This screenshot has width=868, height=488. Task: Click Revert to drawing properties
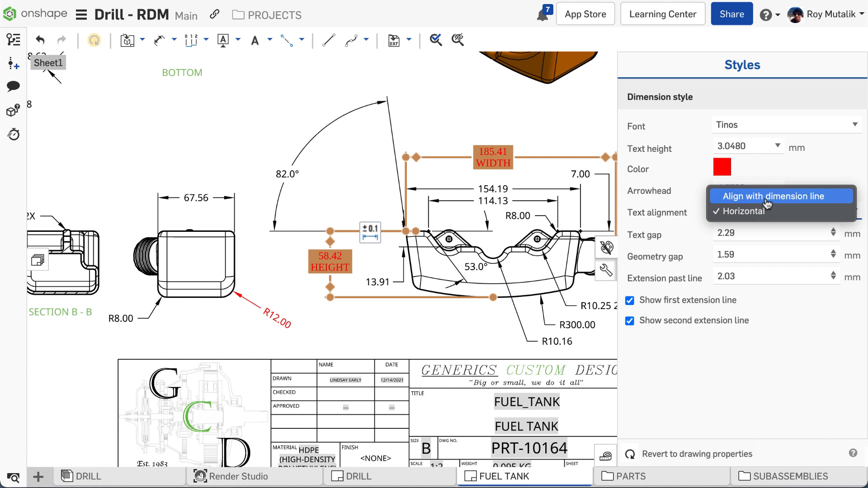tap(697, 454)
